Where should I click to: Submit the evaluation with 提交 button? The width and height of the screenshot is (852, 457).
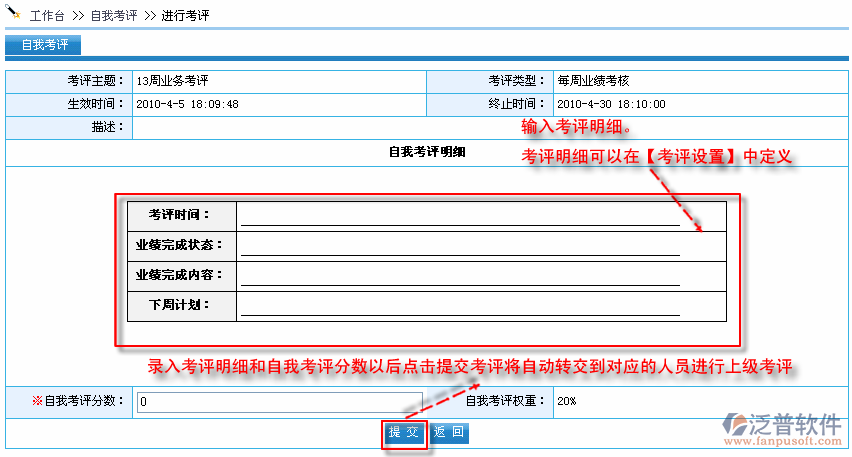[x=404, y=433]
